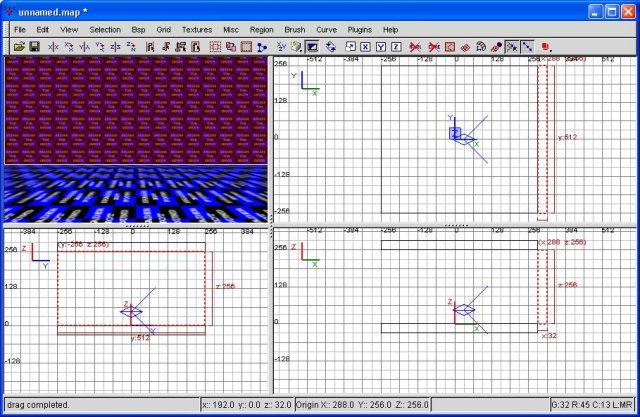Open the Misc menu
Viewport: 640px width, 417px height.
[x=231, y=30]
